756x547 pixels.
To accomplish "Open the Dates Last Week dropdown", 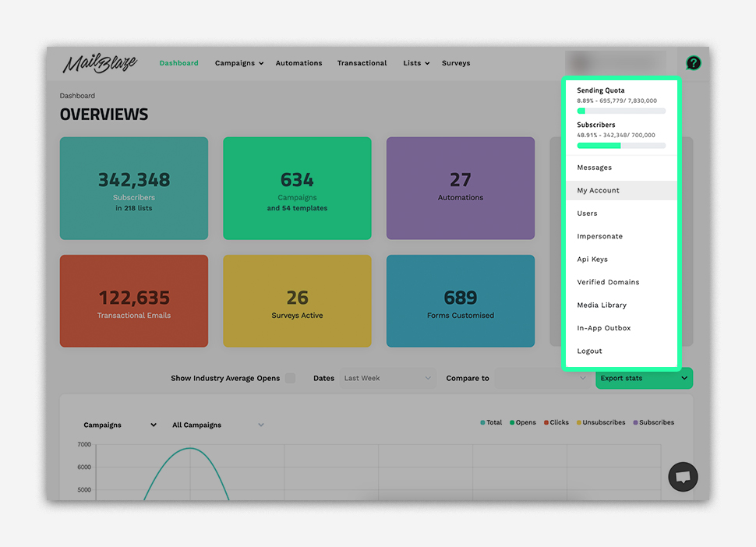I will coord(387,379).
